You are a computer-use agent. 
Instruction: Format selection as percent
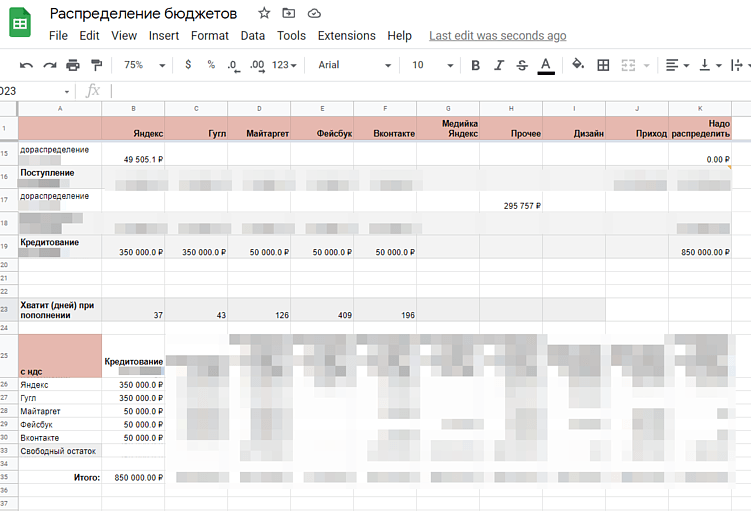(211, 65)
